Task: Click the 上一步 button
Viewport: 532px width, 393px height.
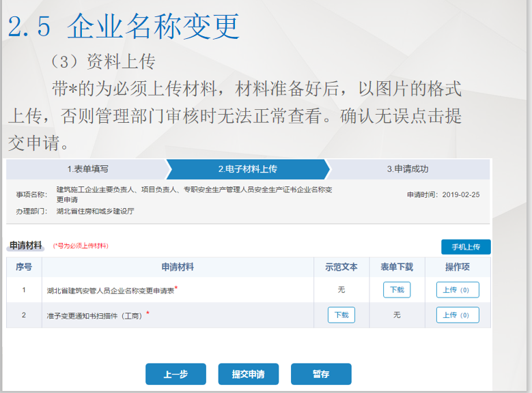Action: coord(176,374)
